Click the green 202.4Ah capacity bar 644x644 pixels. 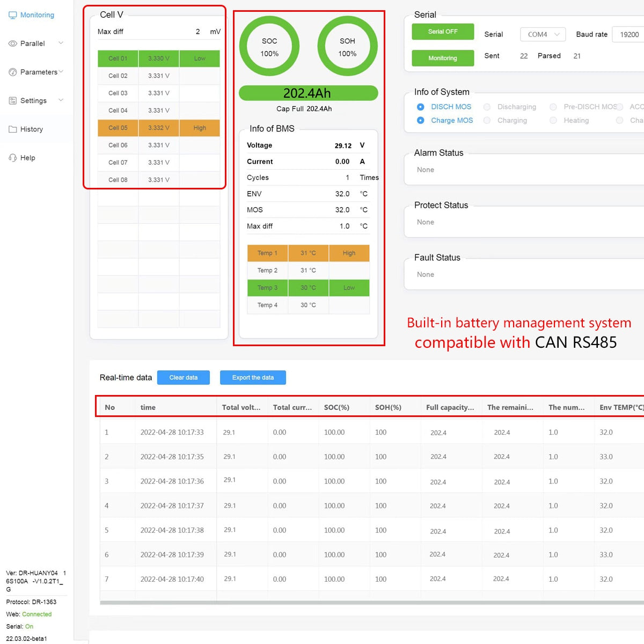point(308,93)
